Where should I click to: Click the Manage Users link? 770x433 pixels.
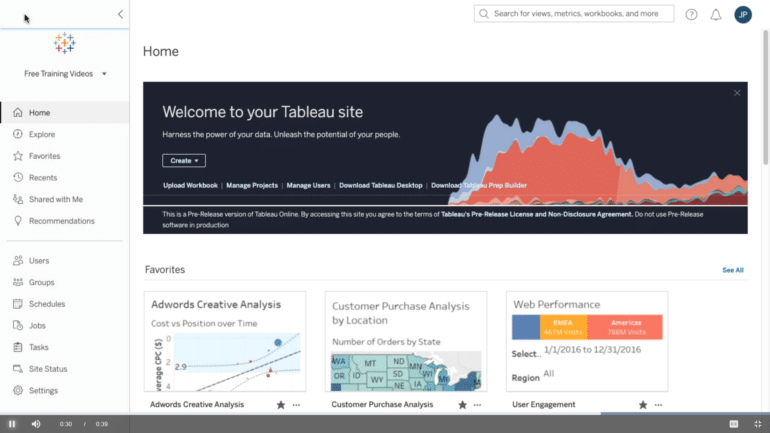click(x=308, y=185)
